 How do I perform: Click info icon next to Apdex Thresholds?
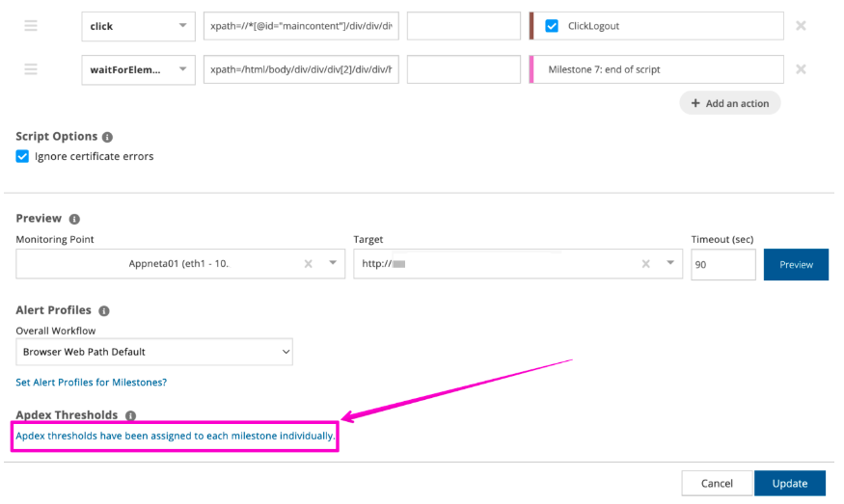click(x=130, y=416)
